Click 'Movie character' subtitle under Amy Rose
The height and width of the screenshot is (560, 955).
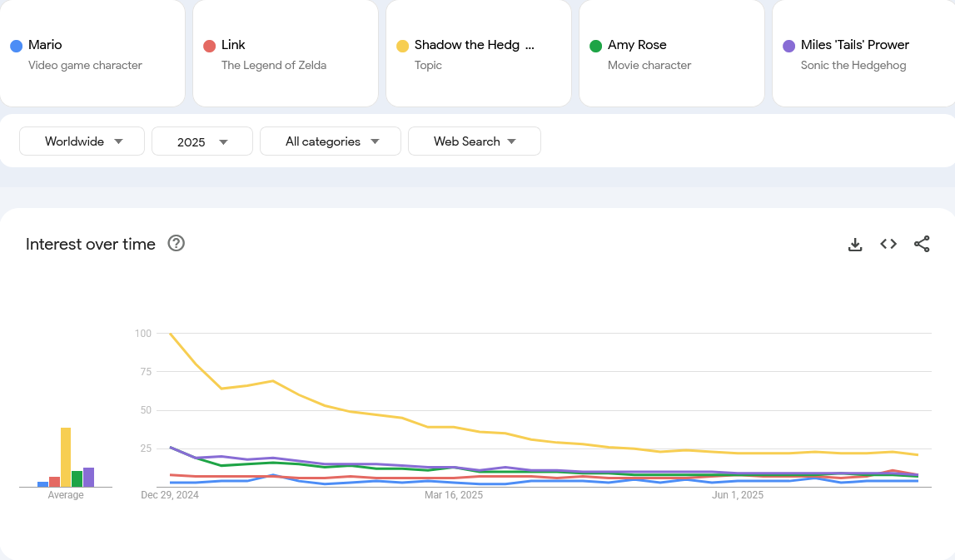[649, 65]
